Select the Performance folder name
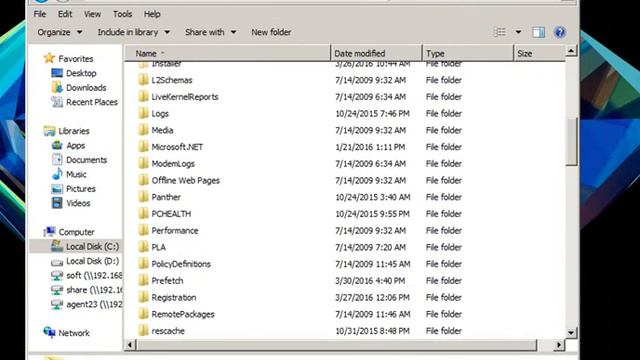Image resolution: width=640 pixels, height=360 pixels. pyautogui.click(x=175, y=231)
